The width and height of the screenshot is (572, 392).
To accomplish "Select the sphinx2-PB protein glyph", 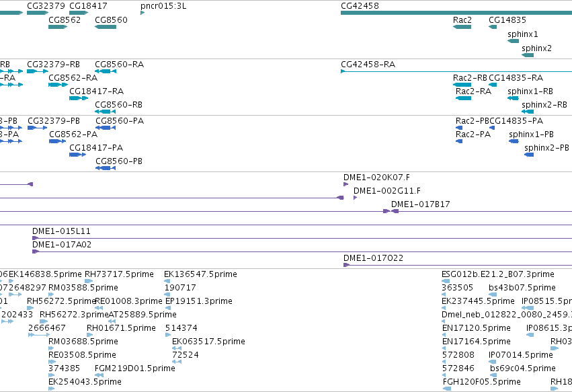I will pyautogui.click(x=529, y=155).
